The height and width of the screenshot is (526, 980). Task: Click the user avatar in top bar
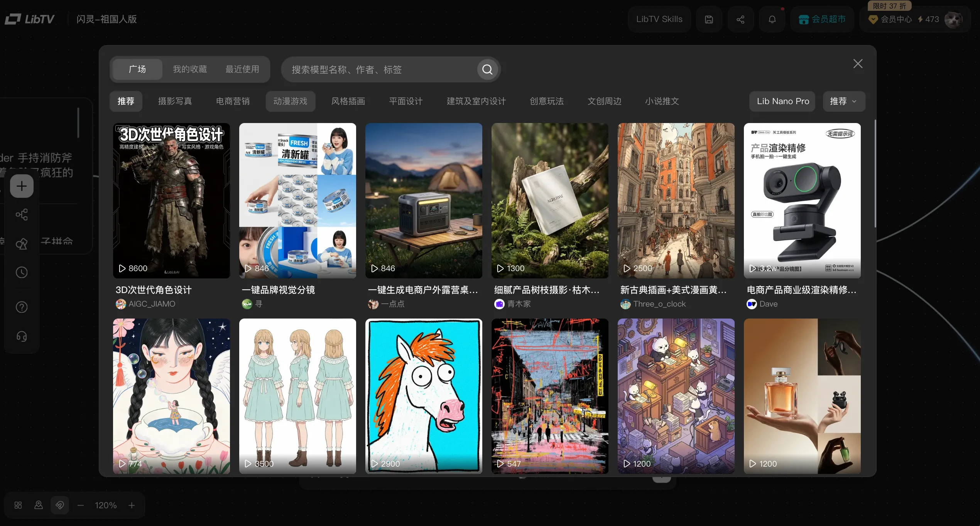953,19
